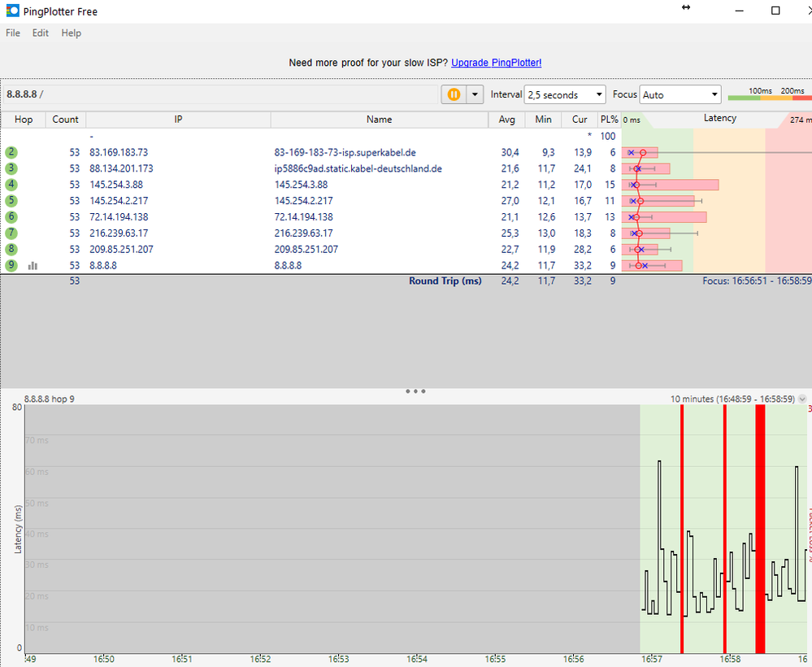Screen dimensions: 812x667
Task: Select IP 216.239.63.17 in IP column
Action: point(119,233)
